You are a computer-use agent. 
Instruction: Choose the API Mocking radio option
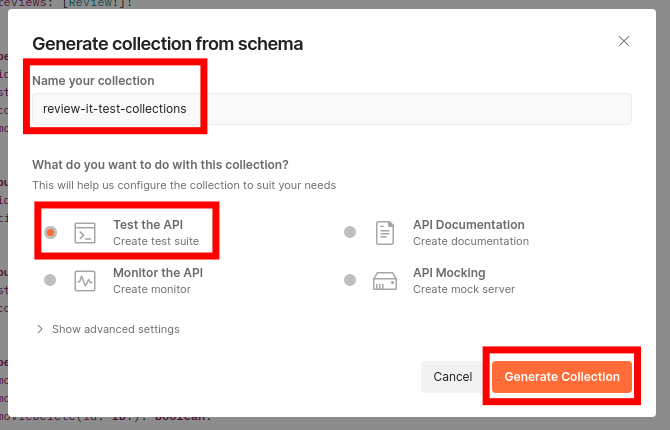click(350, 280)
